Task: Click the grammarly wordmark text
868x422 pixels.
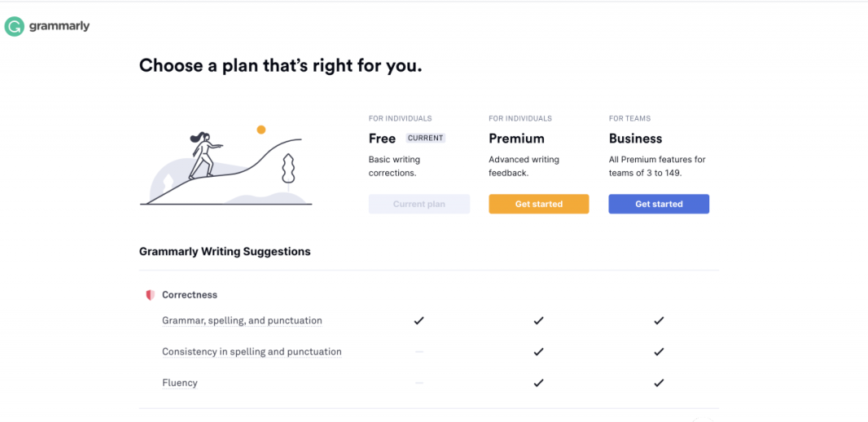Action: click(59, 26)
